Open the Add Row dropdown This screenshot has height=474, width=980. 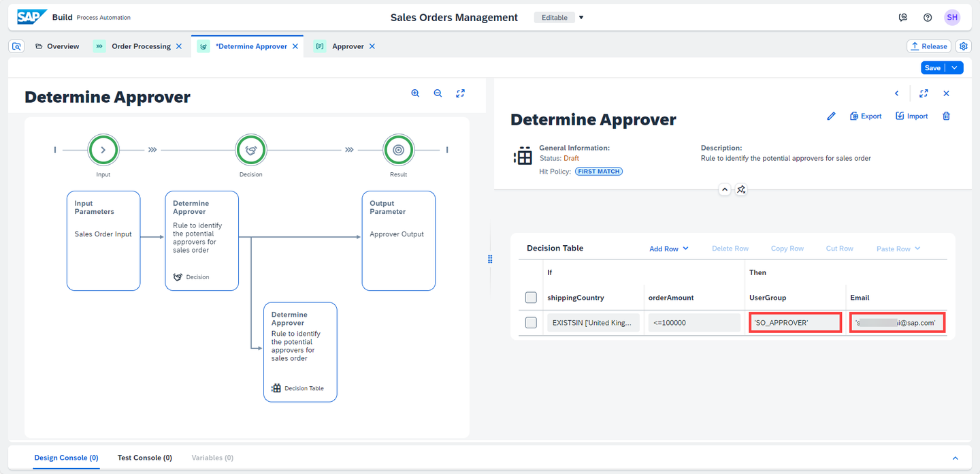pyautogui.click(x=669, y=249)
